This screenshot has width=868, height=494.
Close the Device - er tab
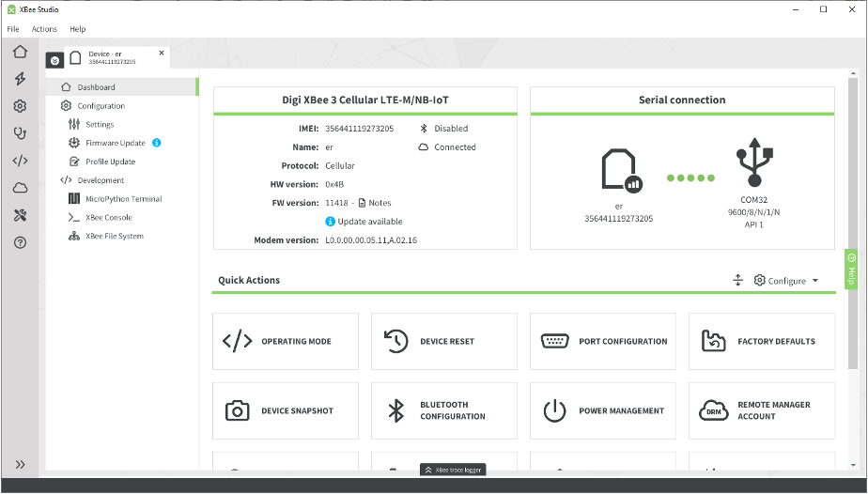coord(162,54)
